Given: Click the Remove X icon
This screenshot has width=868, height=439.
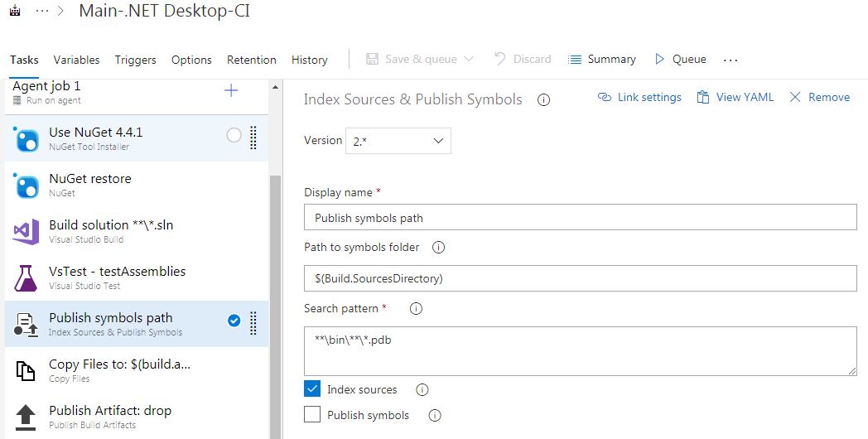Looking at the screenshot, I should 795,98.
